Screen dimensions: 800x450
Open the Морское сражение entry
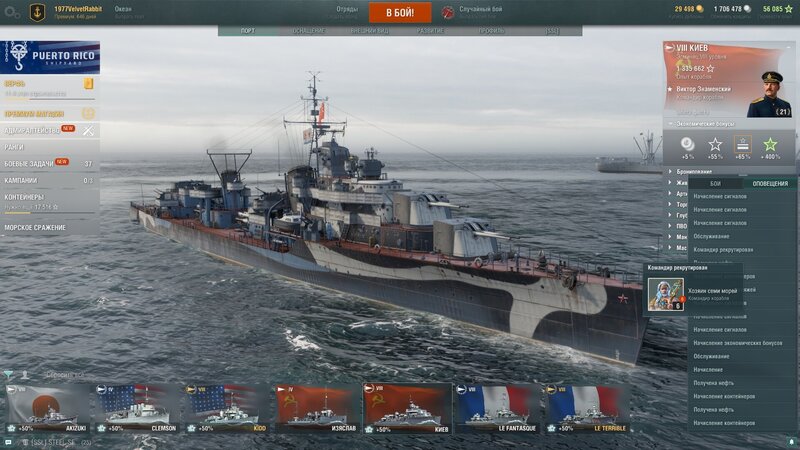point(49,228)
